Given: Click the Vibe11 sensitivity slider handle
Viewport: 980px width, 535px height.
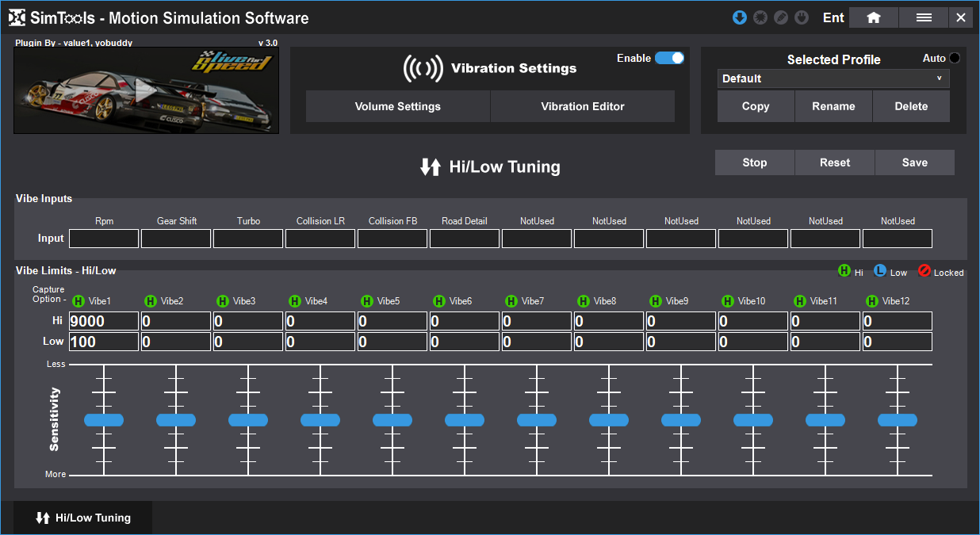Looking at the screenshot, I should 825,420.
